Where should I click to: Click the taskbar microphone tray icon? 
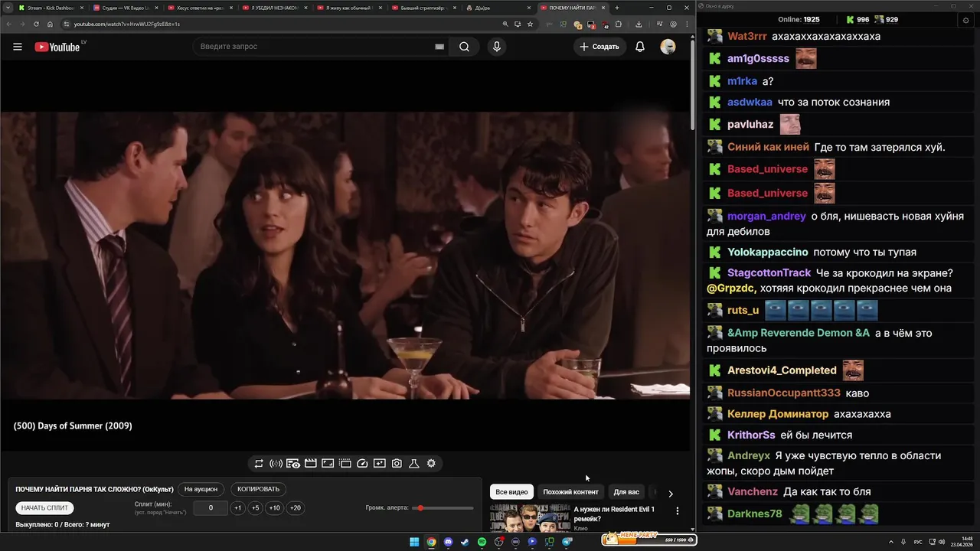[904, 542]
